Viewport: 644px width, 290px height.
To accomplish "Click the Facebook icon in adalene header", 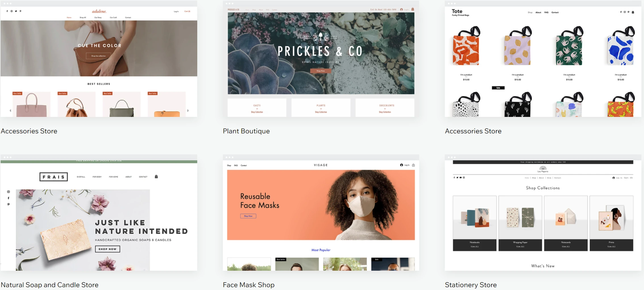I will (x=7, y=11).
